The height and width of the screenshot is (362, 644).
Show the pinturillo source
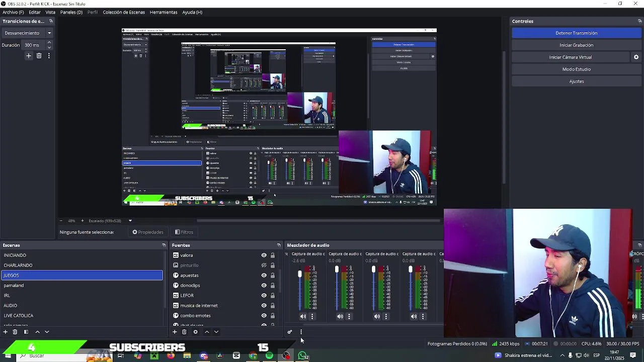264,265
